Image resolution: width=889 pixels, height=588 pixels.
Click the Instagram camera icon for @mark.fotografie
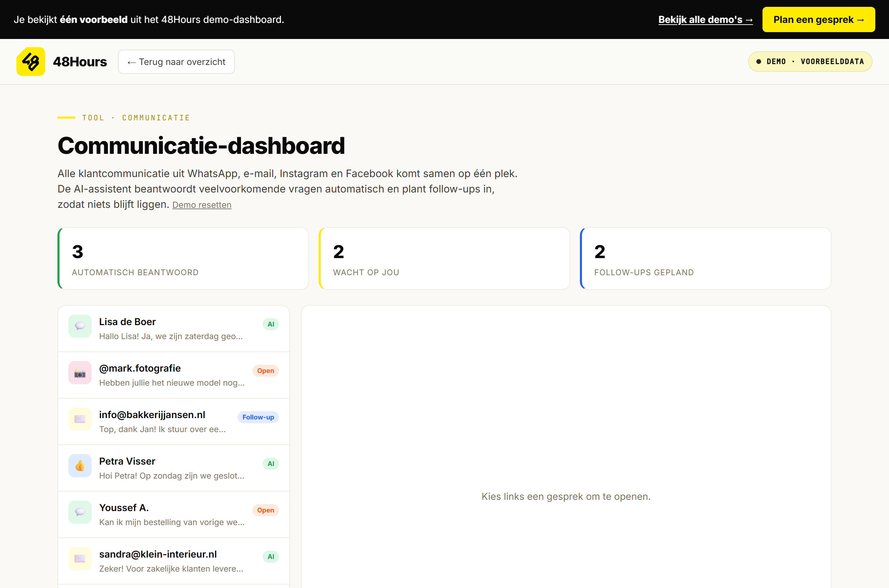point(80,372)
